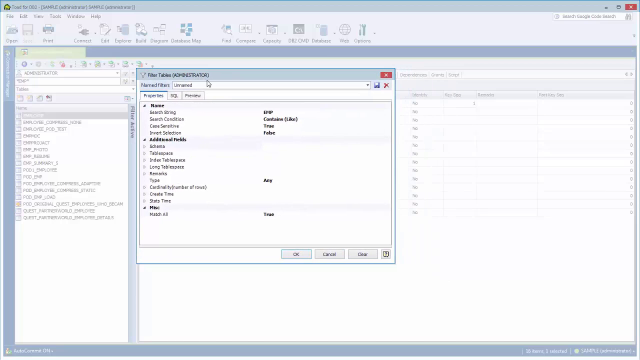The width and height of the screenshot is (640, 360).
Task: Switch to the SQL tab
Action: pyautogui.click(x=174, y=96)
